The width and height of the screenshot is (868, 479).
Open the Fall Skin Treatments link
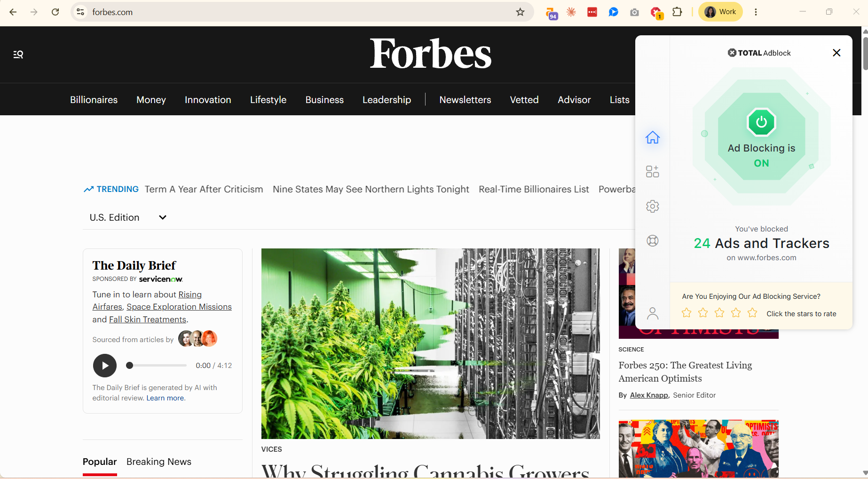point(148,319)
